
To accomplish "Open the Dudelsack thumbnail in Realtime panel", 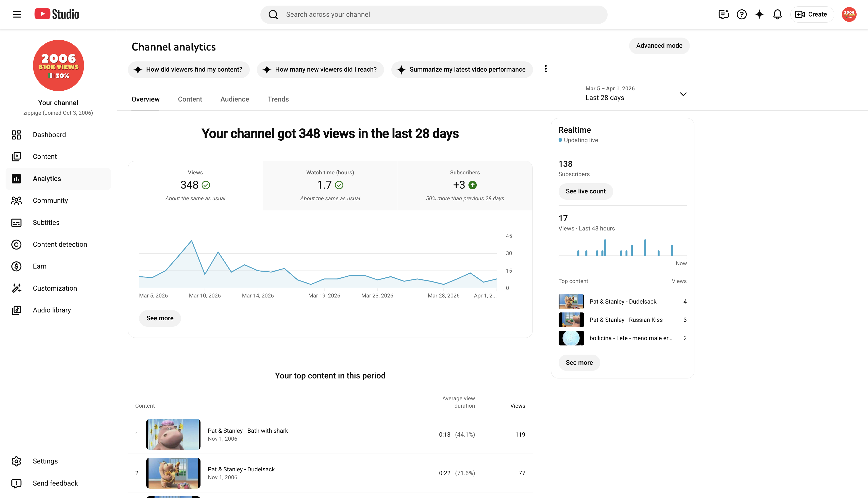I will click(x=571, y=302).
